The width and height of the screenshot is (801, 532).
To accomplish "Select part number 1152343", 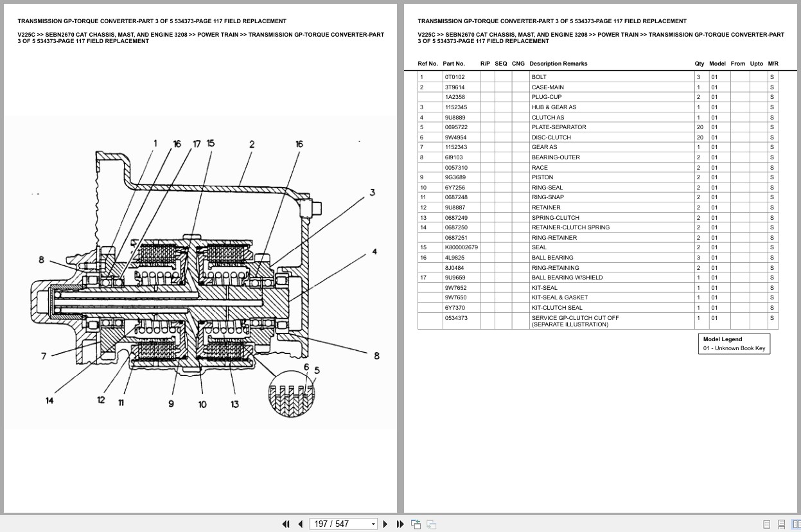I will (x=456, y=147).
